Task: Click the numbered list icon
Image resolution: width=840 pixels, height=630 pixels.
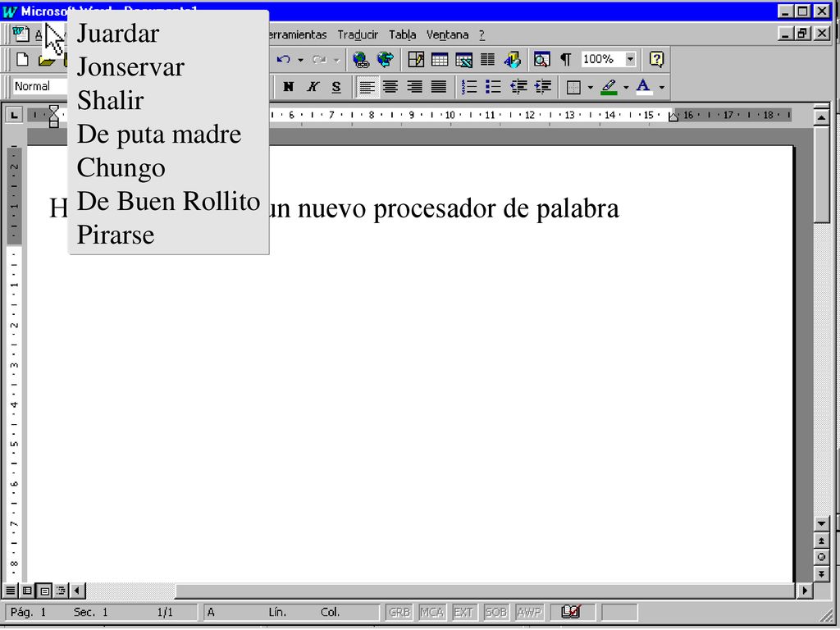Action: click(469, 87)
